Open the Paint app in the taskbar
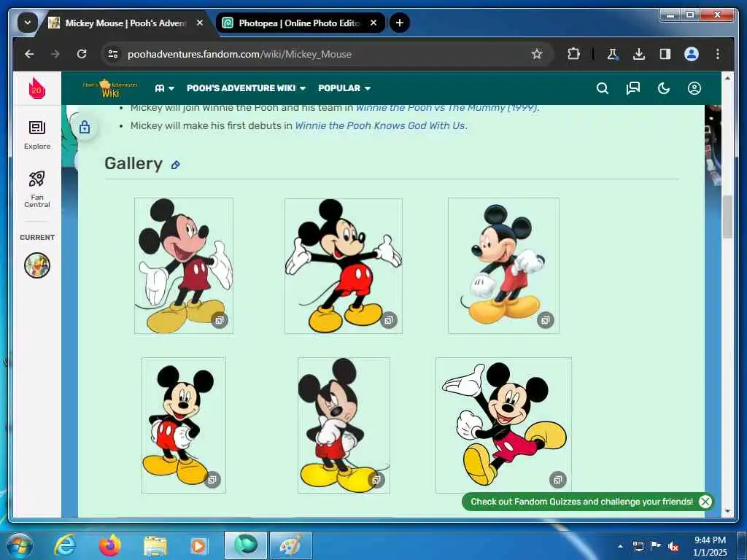Image resolution: width=747 pixels, height=560 pixels. click(290, 545)
